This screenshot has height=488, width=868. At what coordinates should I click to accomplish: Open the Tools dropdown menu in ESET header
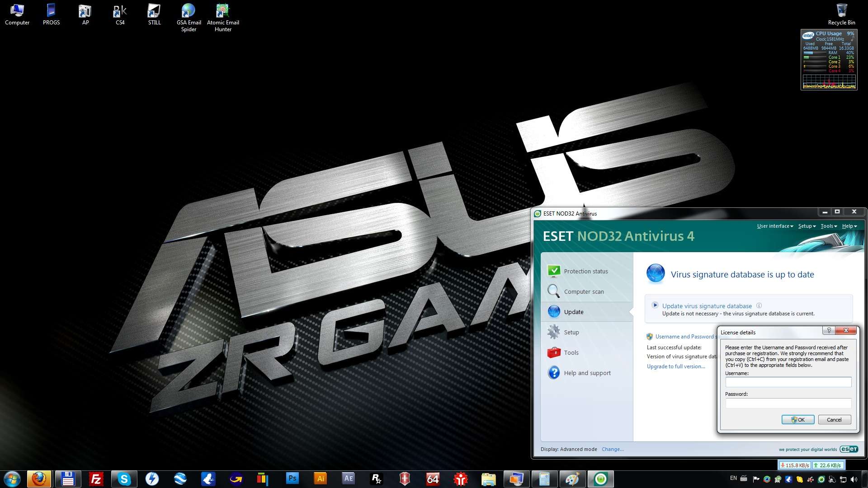829,226
